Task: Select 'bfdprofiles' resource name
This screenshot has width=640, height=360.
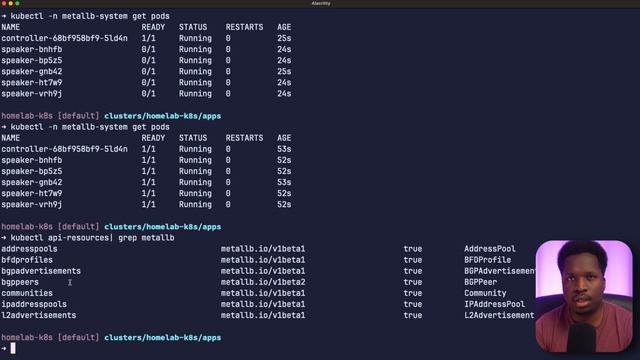Action: (x=27, y=260)
